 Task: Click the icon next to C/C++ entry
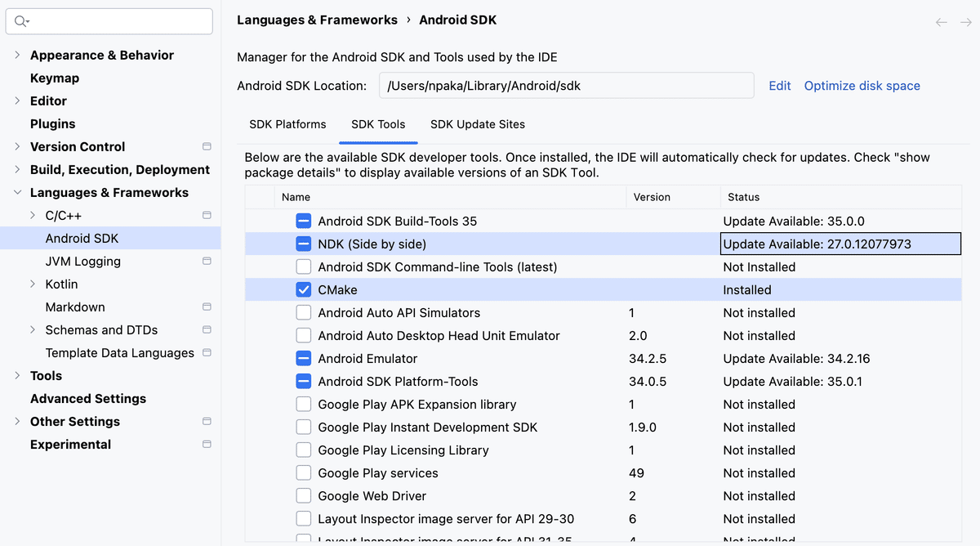[x=207, y=215]
